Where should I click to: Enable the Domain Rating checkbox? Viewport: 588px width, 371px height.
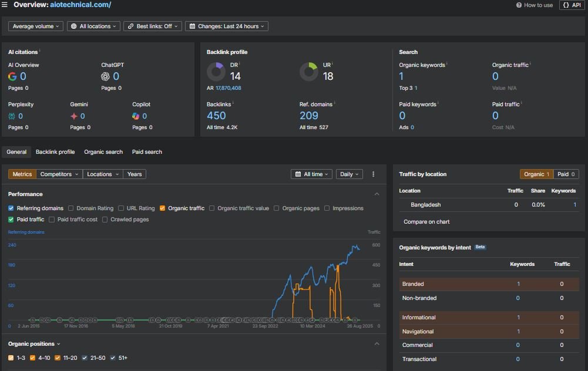click(x=71, y=208)
